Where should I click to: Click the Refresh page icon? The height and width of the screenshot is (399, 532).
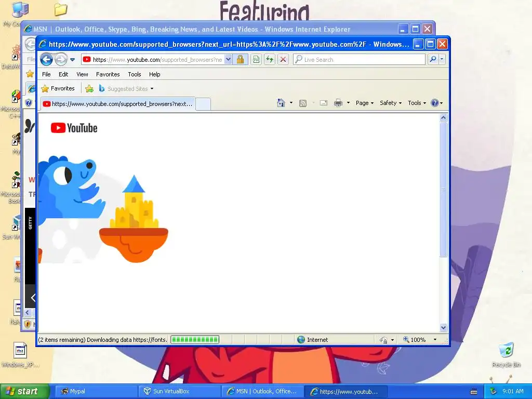(270, 60)
